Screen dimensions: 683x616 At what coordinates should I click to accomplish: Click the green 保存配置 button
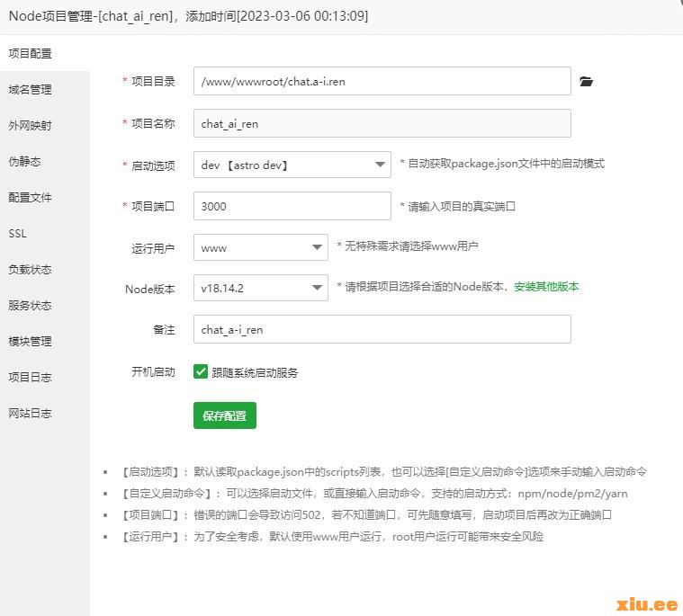[x=225, y=415]
